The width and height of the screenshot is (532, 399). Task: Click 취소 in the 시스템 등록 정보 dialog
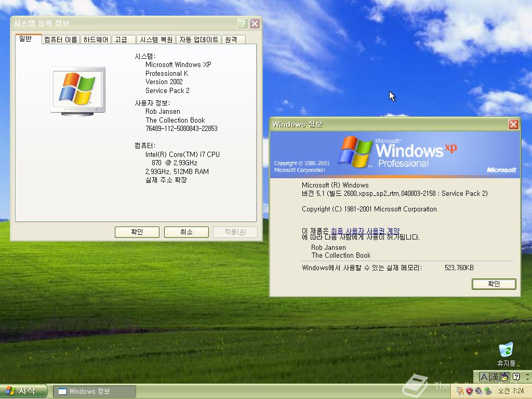[x=187, y=232]
